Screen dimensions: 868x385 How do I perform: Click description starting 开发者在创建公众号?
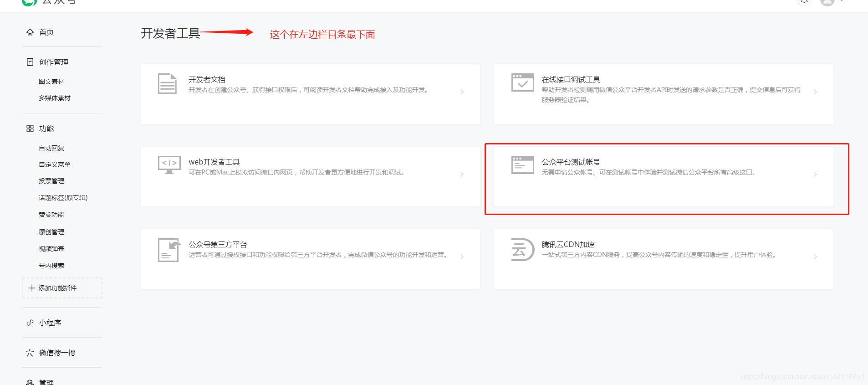309,90
